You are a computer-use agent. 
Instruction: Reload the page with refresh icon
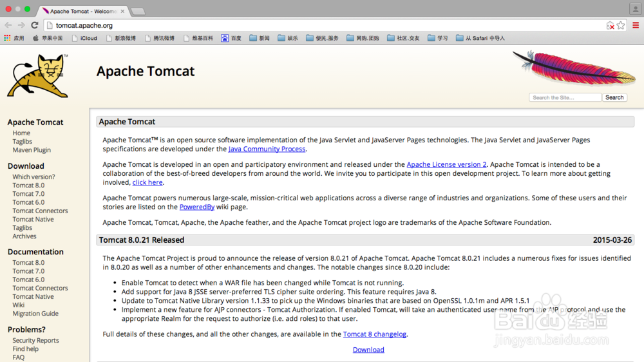tap(35, 25)
